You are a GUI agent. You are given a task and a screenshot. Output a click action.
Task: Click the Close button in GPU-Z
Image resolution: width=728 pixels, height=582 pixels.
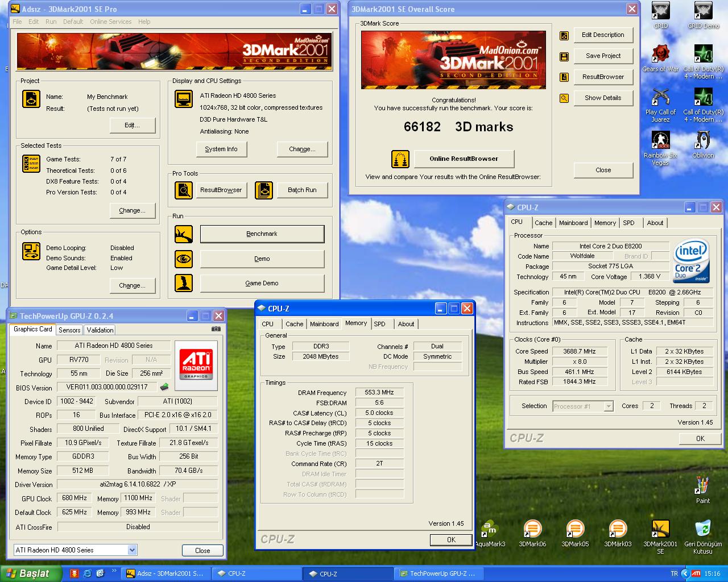202,550
